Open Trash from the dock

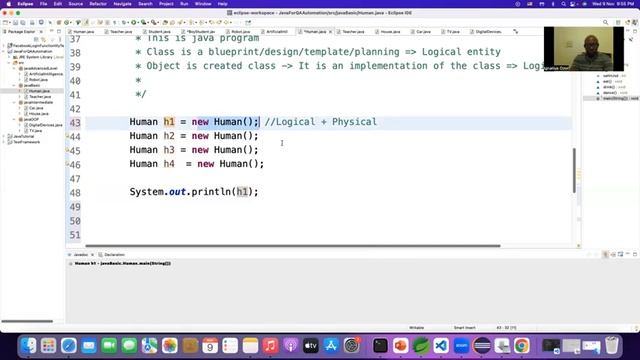pyautogui.click(x=611, y=346)
